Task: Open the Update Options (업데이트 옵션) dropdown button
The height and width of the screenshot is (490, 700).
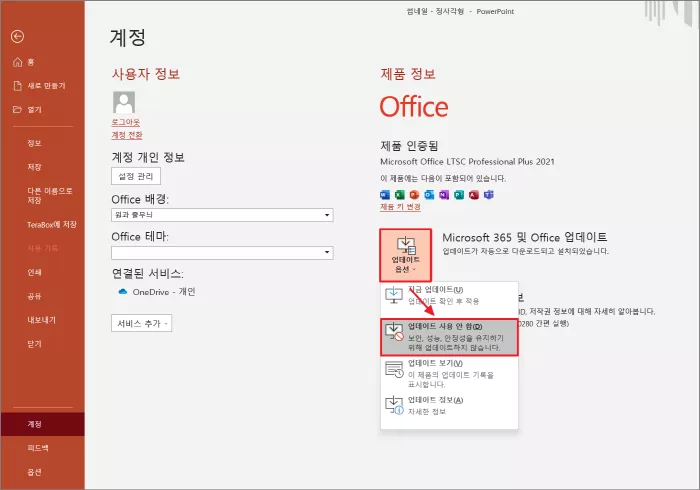Action: point(405,255)
